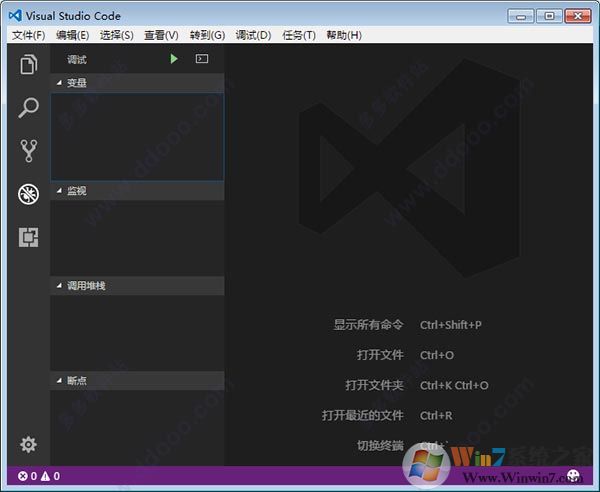Viewport: 600px width, 492px height.
Task: Open the Extensions view
Action: tap(29, 237)
